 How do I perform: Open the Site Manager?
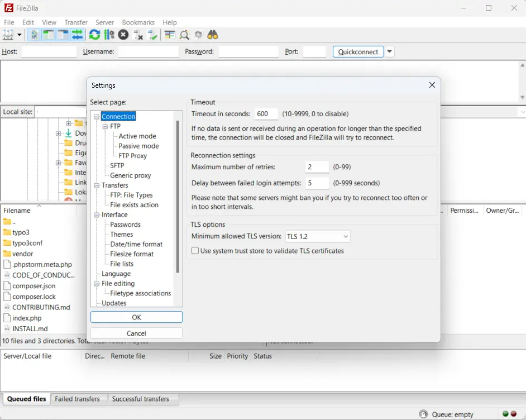point(8,35)
